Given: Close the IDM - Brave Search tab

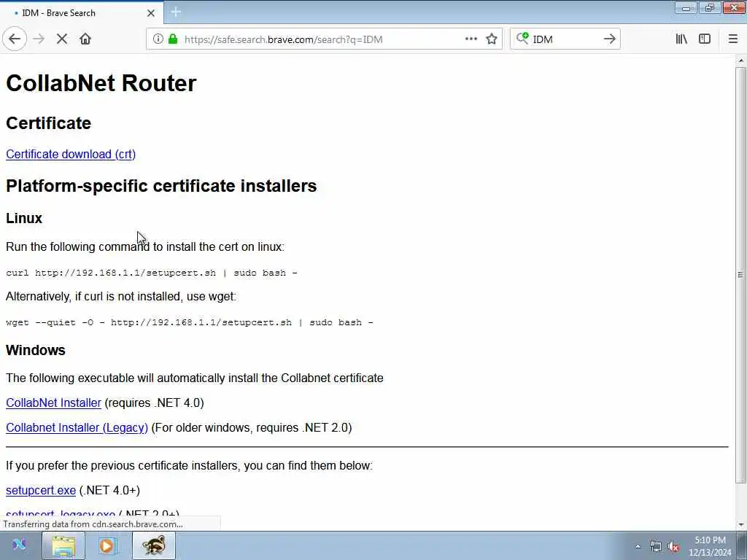Looking at the screenshot, I should (151, 13).
